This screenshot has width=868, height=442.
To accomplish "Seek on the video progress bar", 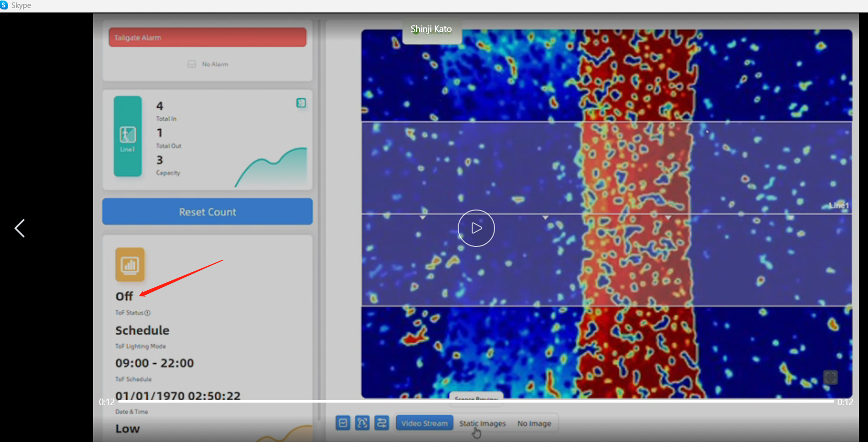I will click(x=474, y=401).
